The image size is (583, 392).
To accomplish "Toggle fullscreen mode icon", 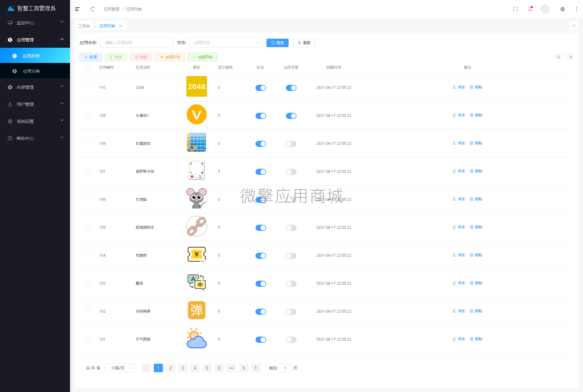I will [x=515, y=9].
